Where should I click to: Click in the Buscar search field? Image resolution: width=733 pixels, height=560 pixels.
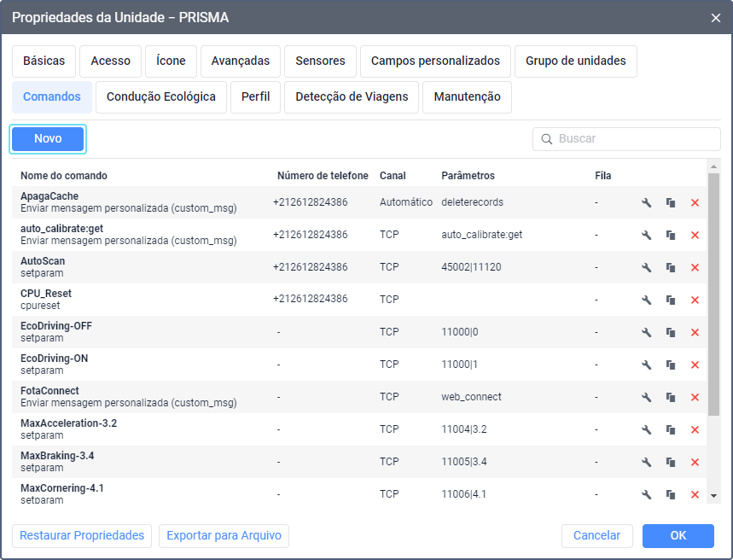636,139
